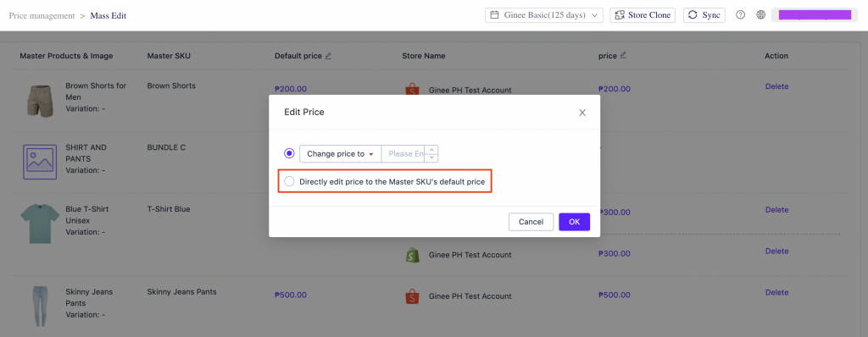This screenshot has height=337, width=868.
Task: Click the Edit Price dialog title
Action: click(x=304, y=112)
